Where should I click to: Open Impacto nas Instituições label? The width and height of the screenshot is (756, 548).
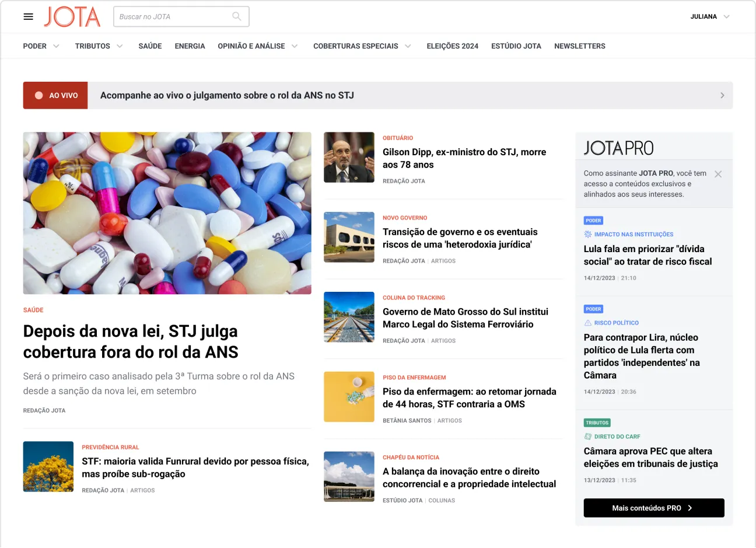point(633,234)
